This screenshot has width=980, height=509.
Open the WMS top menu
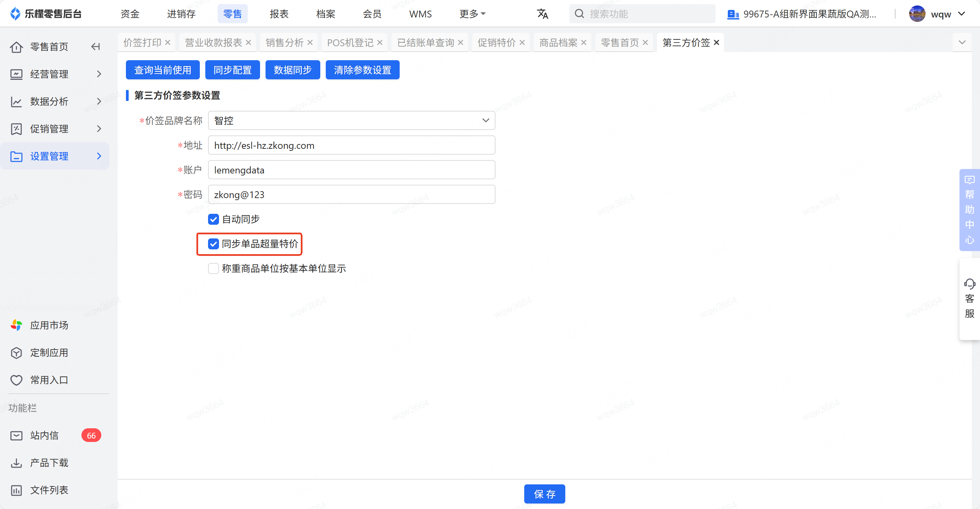[x=421, y=14]
